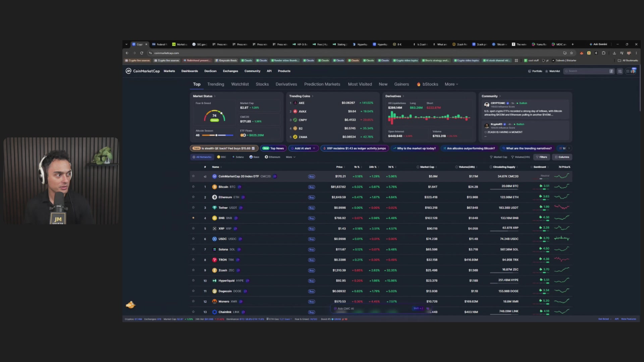Remove BNB from watchlist via star
Viewport: 644px width, 362px height.
[193, 218]
